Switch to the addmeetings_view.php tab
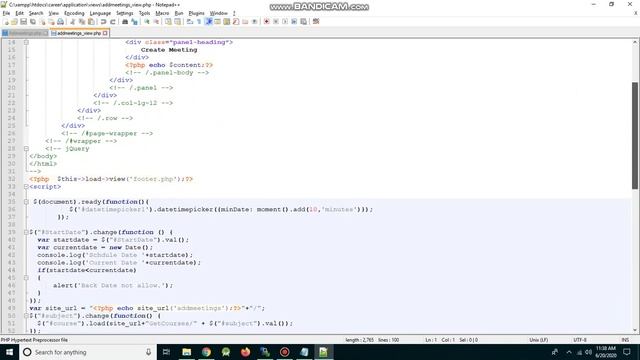 (x=79, y=33)
